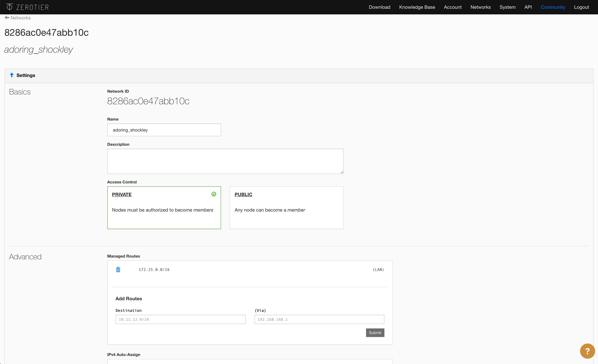Click the Settings section header

coord(26,75)
